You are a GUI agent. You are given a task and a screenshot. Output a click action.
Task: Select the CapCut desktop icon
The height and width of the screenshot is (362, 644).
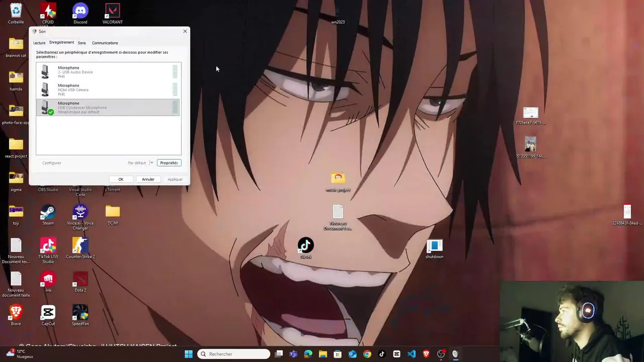pos(48,315)
